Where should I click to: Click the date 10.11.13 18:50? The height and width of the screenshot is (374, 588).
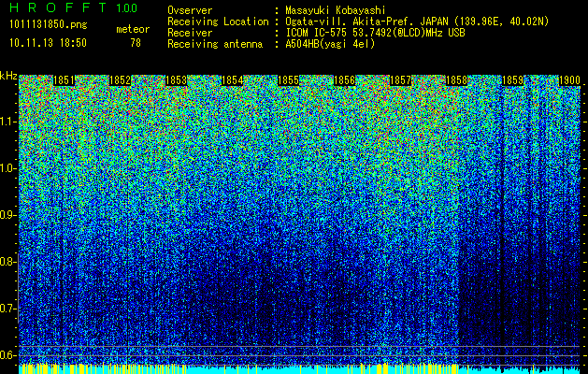pos(49,43)
